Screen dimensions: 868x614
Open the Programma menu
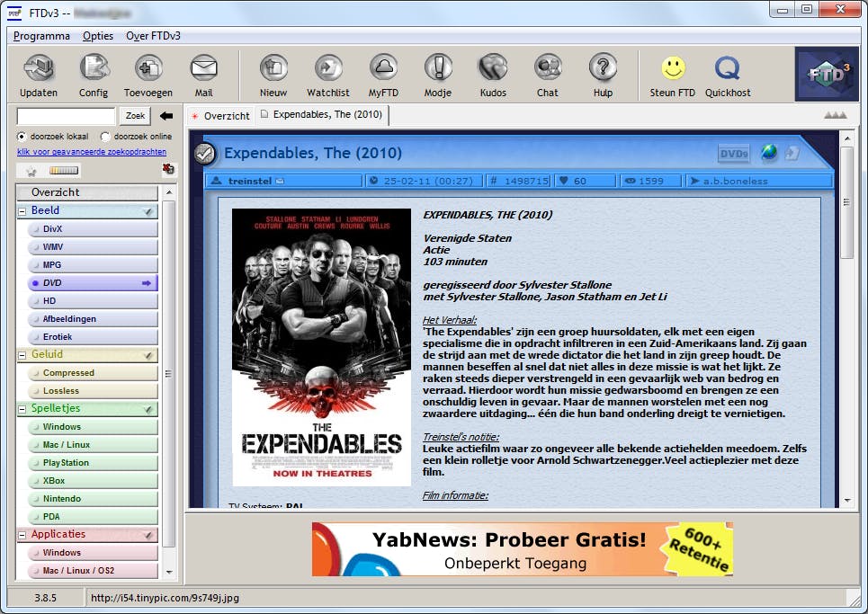tap(41, 36)
